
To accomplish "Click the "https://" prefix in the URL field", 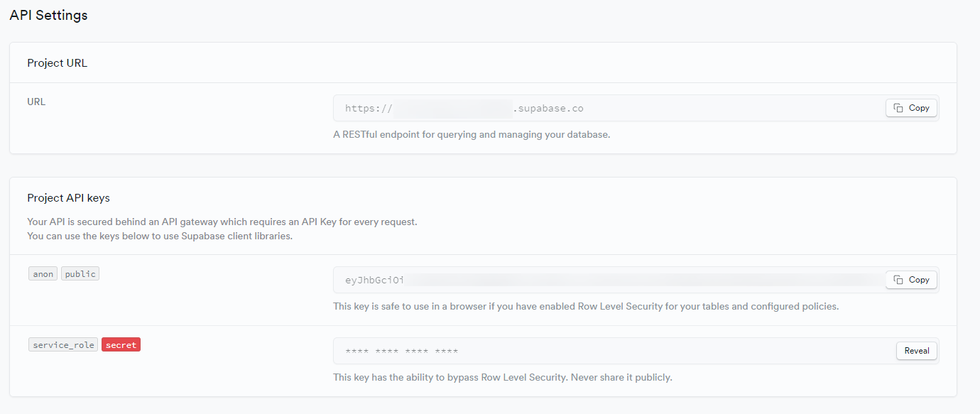I will (369, 109).
